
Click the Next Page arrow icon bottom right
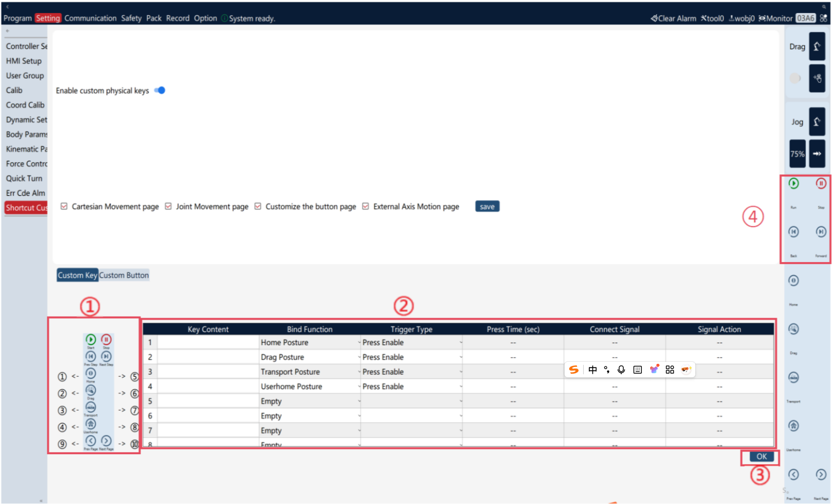821,474
